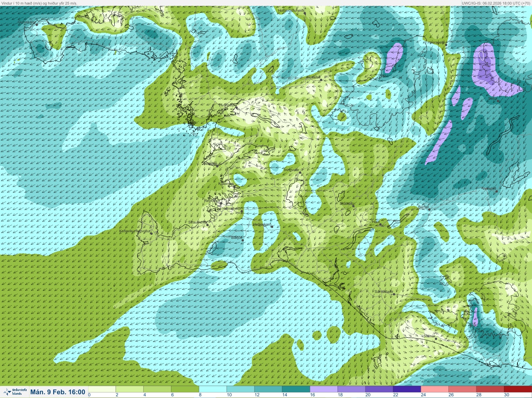532x398 pixels.
Task: Select the Þingvellir station label
Action: [x=291, y=170]
